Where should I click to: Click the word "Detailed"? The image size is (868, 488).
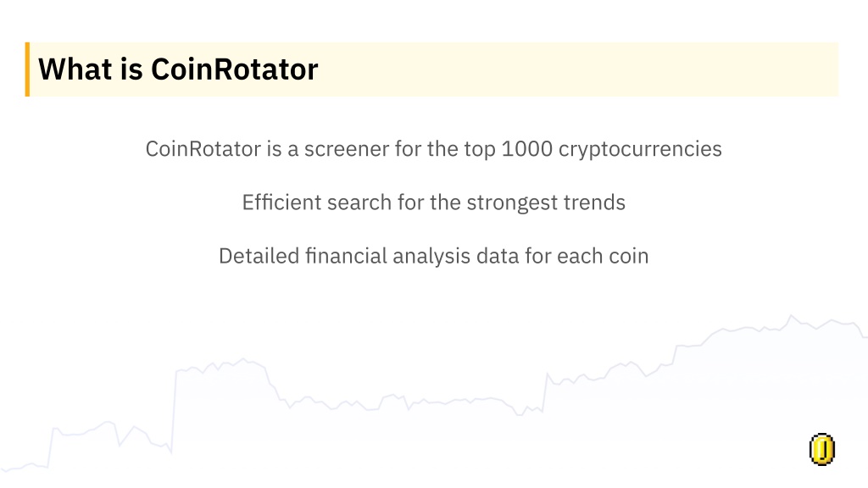point(259,256)
